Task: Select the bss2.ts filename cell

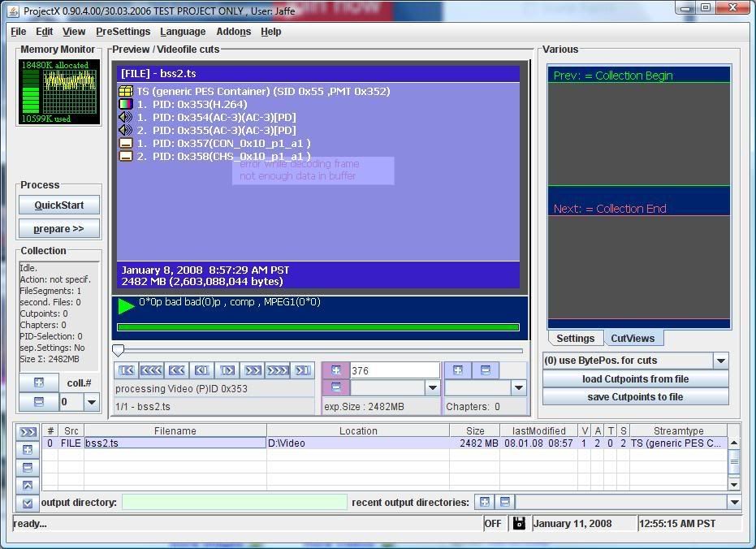Action: pyautogui.click(x=175, y=443)
